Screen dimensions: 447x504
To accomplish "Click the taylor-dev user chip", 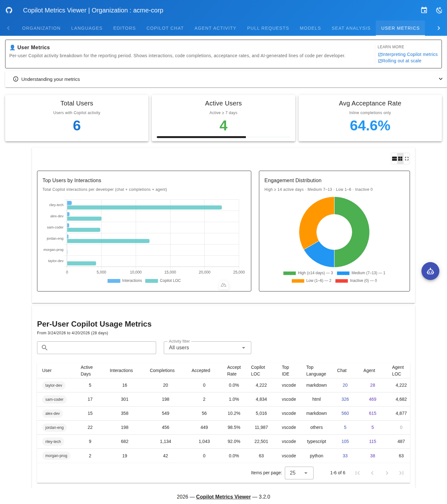I will [x=54, y=385].
